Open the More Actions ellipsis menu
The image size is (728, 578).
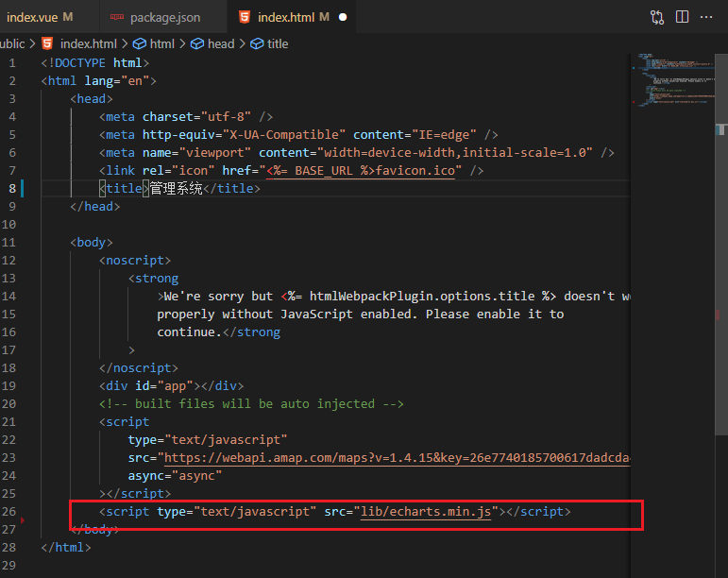(706, 17)
